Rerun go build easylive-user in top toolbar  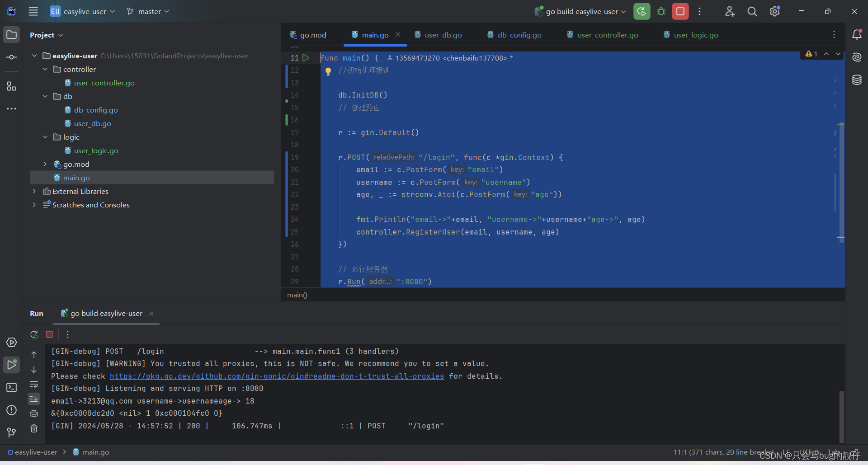[x=642, y=11]
